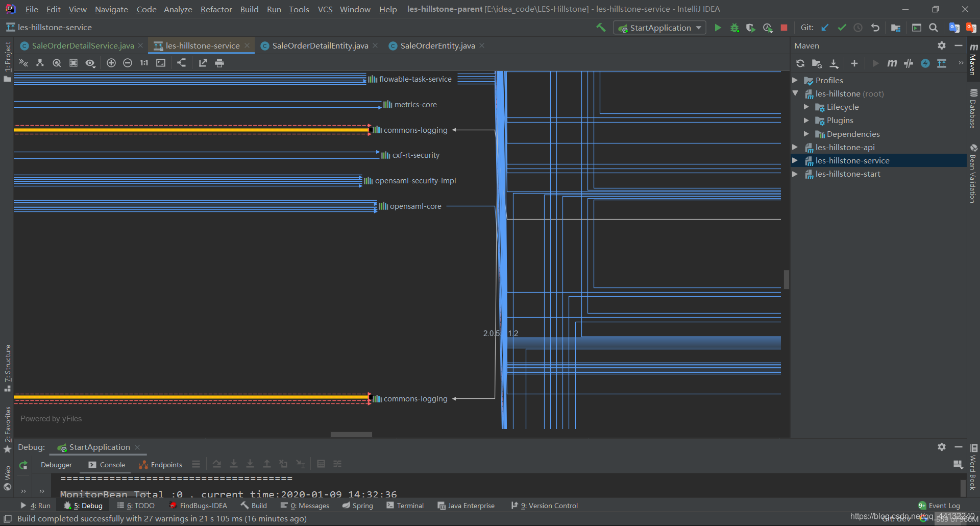Viewport: 980px width, 526px height.
Task: Toggle show paths from root
Action: pos(40,63)
